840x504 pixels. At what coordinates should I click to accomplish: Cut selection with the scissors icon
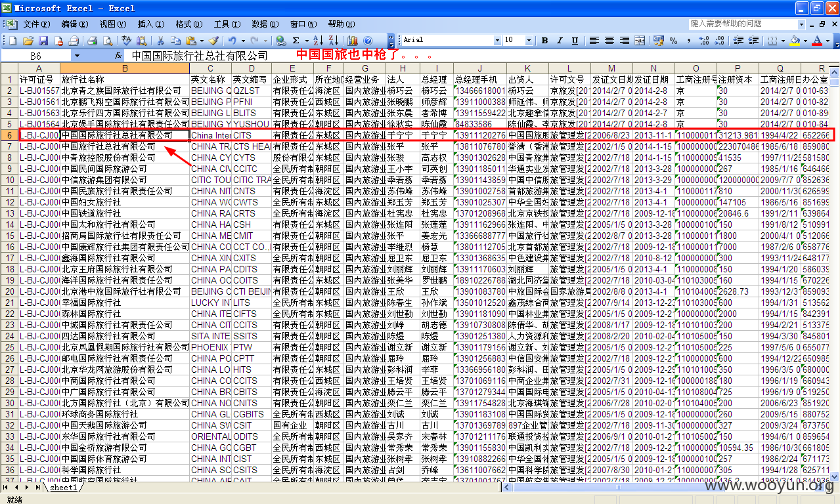[x=160, y=40]
